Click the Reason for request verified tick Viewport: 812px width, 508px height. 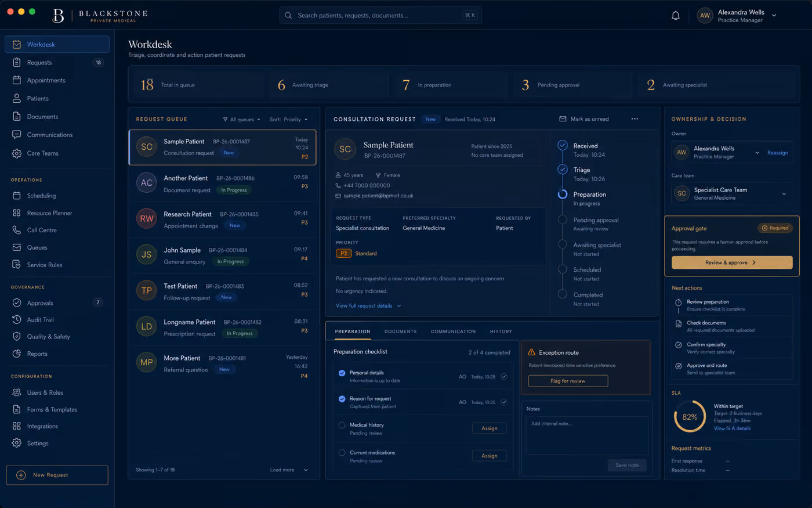[x=504, y=402]
